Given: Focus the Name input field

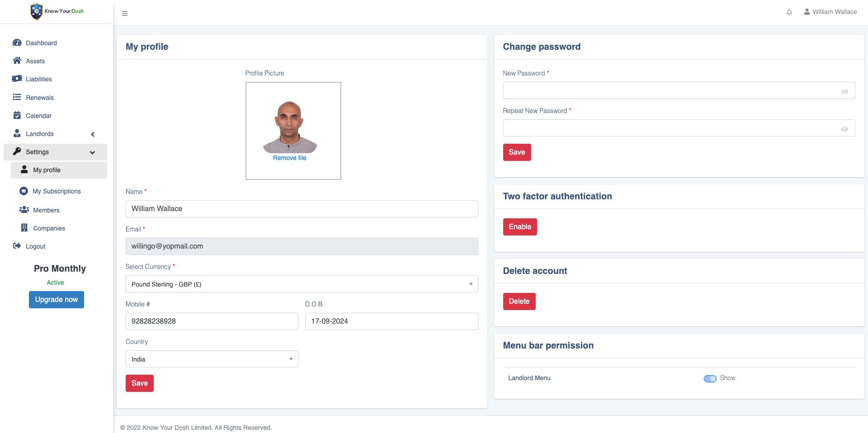Looking at the screenshot, I should (302, 209).
